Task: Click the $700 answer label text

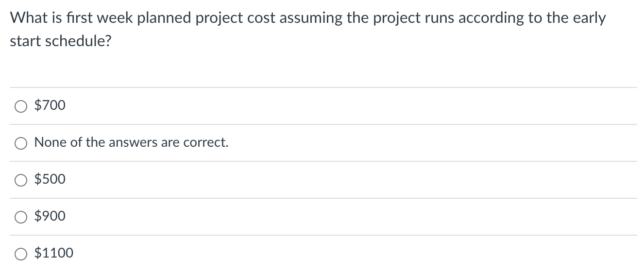Action: point(50,105)
